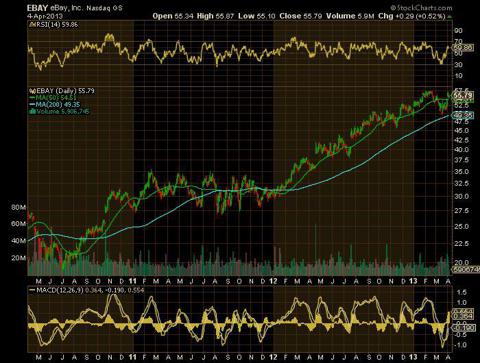This screenshot has width=480, height=363.
Task: Select the date '4-Apr-2013'
Action: (x=45, y=16)
